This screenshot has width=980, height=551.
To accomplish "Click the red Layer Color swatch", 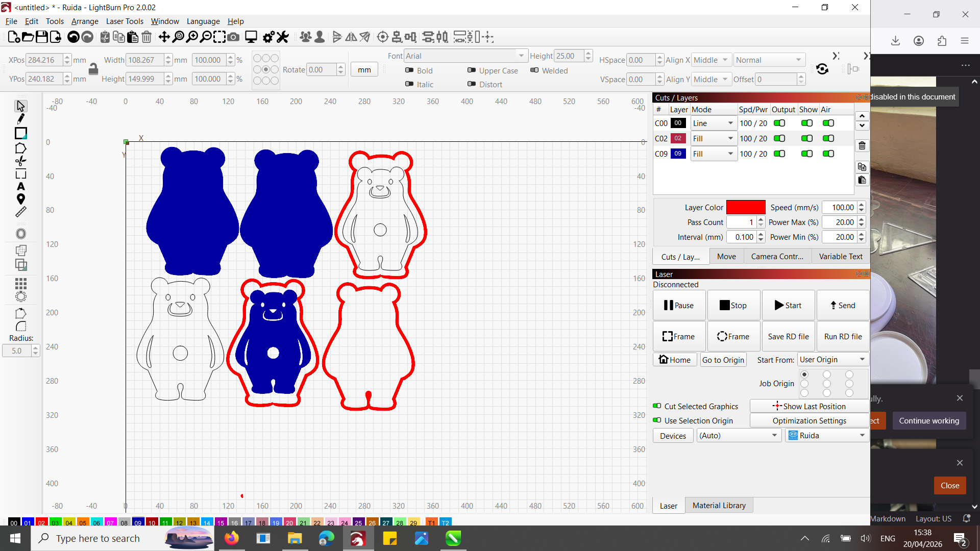I will [x=745, y=207].
